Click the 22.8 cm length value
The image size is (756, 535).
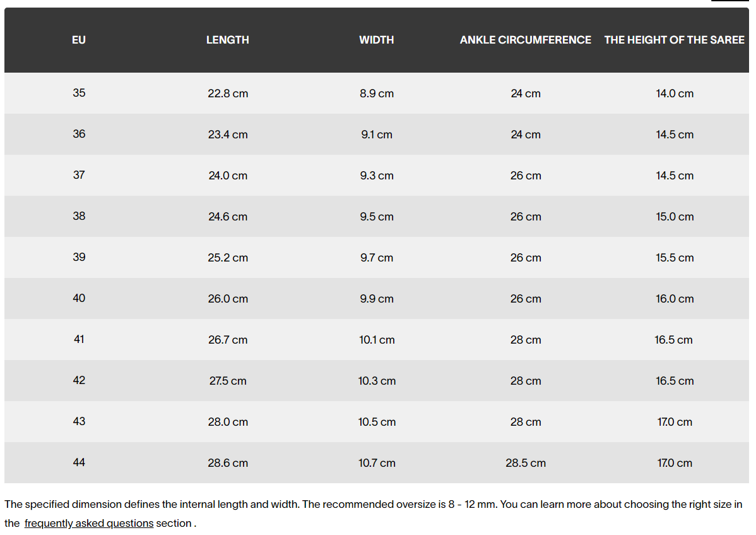pyautogui.click(x=228, y=93)
